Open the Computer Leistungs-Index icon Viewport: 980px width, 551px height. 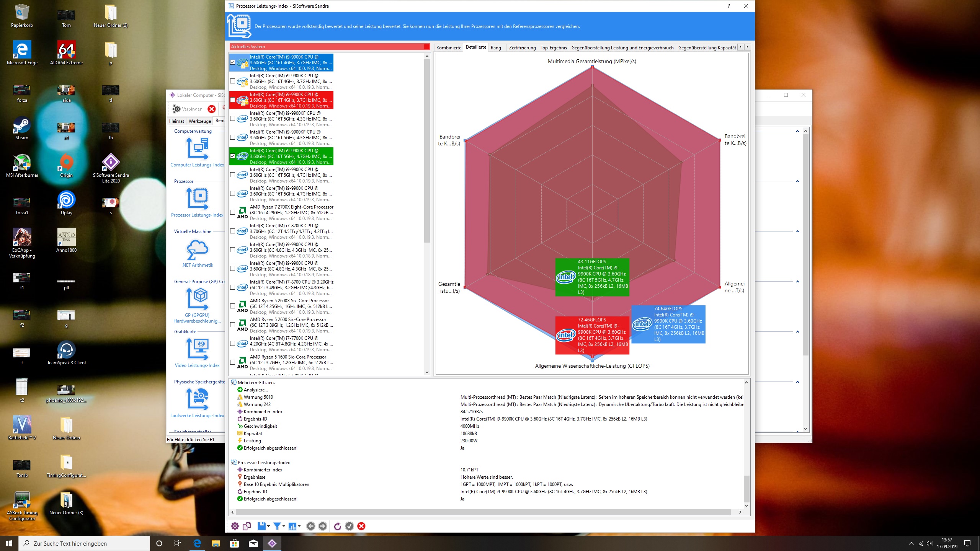coord(197,148)
